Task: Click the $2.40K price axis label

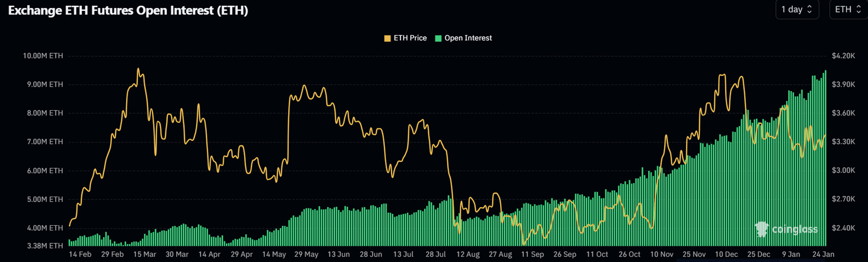Action: [843, 228]
